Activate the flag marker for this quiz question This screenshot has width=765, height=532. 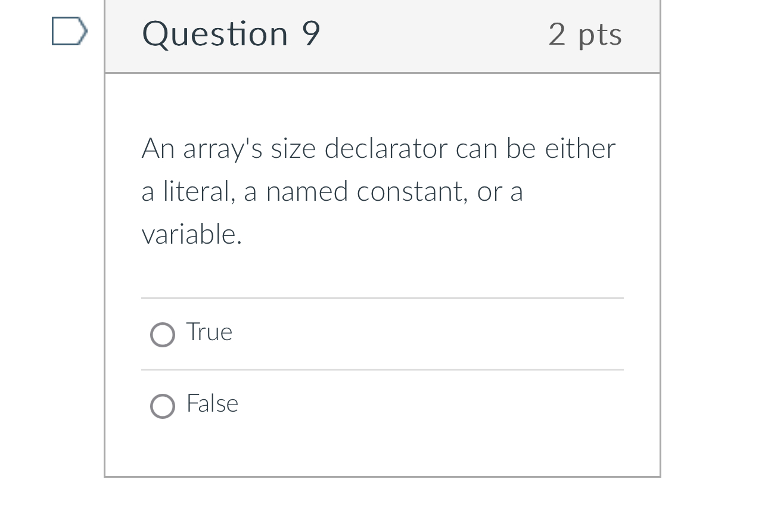click(69, 31)
